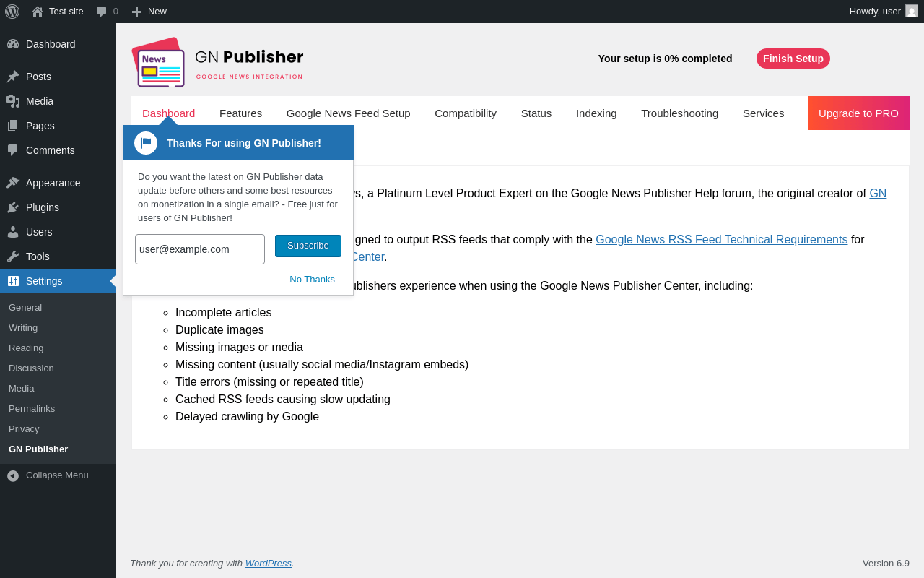Switch to the Features tab
Image resolution: width=924 pixels, height=578 pixels.
click(x=240, y=113)
